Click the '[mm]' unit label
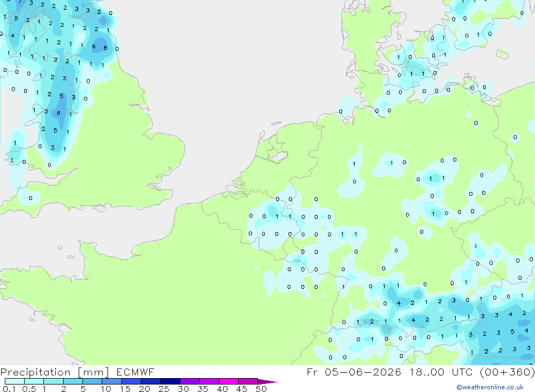Screen dimensions: 535x392 [93, 372]
